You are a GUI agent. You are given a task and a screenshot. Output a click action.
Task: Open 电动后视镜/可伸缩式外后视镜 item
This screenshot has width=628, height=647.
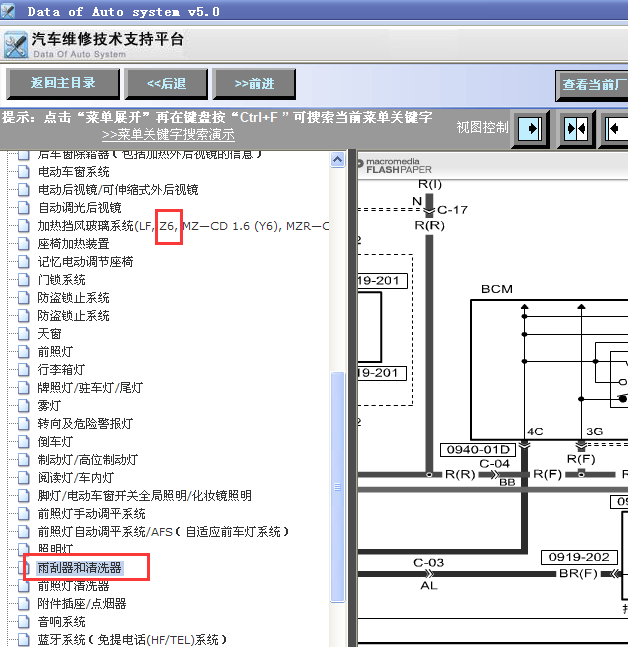[118, 190]
